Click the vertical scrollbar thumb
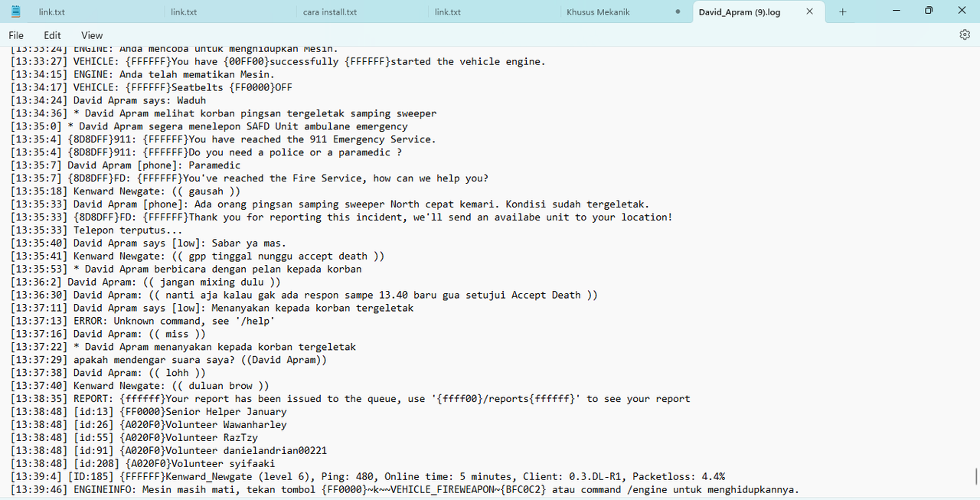 point(975,476)
